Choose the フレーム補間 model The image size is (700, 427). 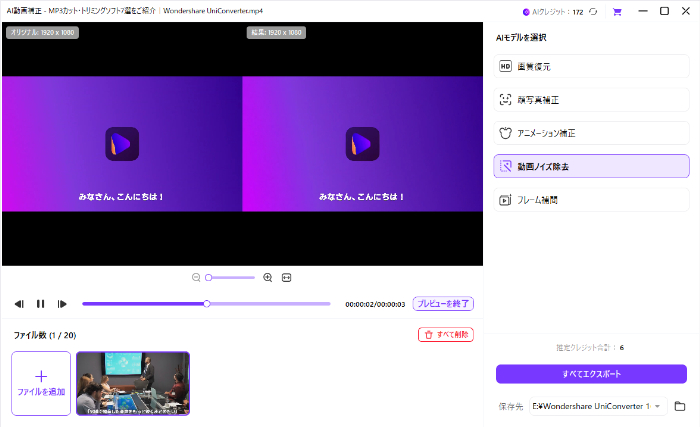(590, 200)
